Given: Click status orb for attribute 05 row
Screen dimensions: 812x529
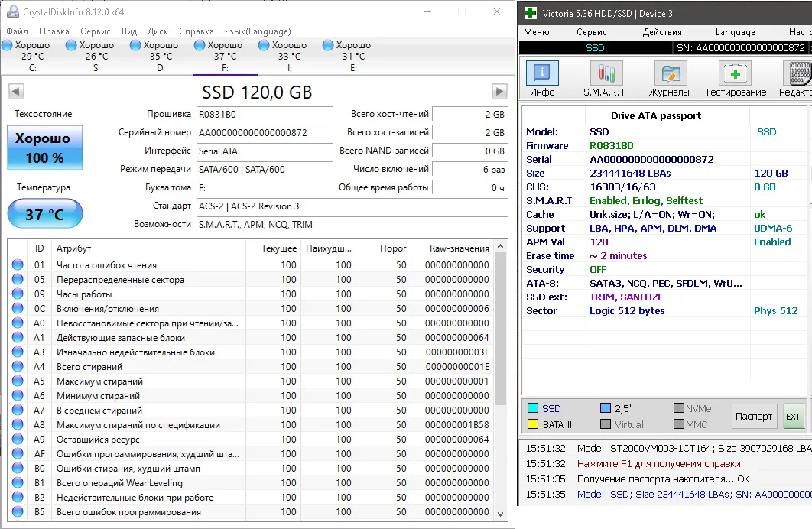Looking at the screenshot, I should pos(18,280).
